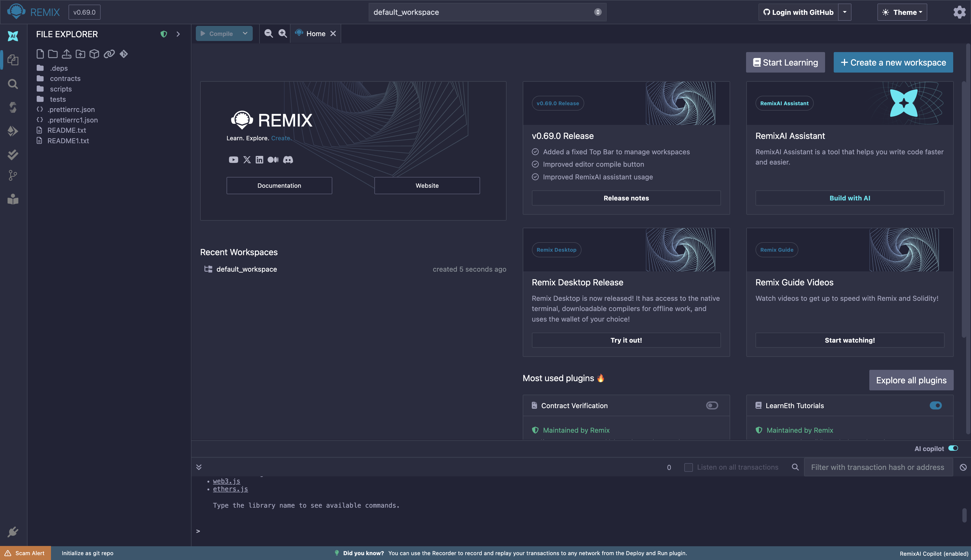This screenshot has height=560, width=971.
Task: Click the import from link icon
Action: tap(109, 54)
